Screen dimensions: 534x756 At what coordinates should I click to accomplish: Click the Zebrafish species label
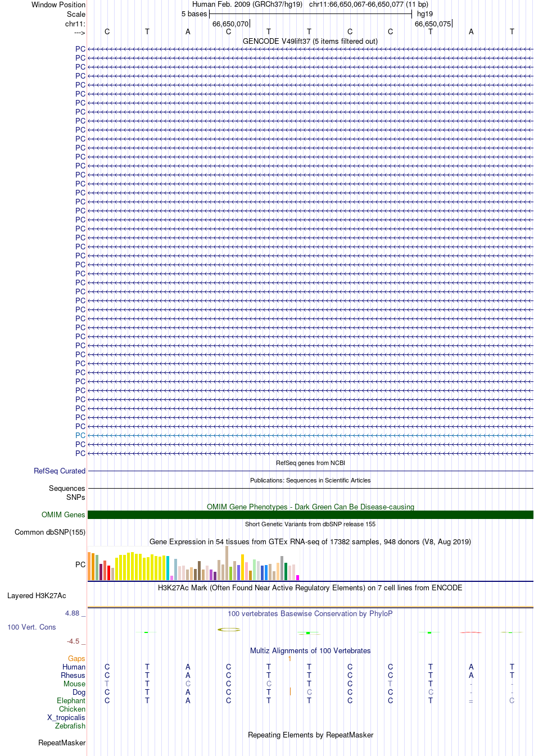tap(70, 726)
